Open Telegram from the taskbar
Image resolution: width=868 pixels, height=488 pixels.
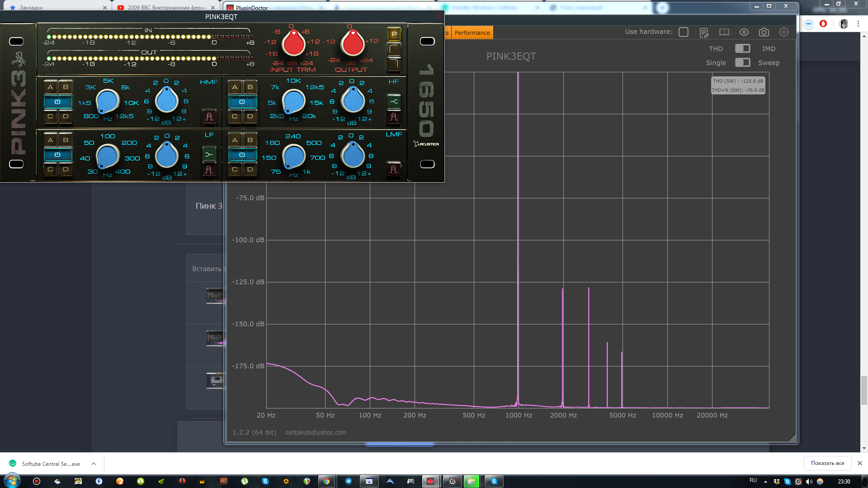point(349,481)
